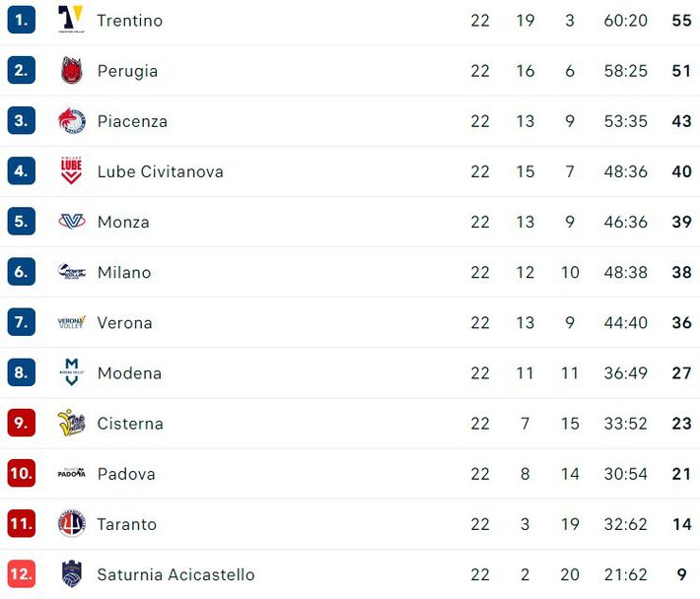700x599 pixels.
Task: Select the Saturnia Acicastello team name
Action: click(175, 574)
